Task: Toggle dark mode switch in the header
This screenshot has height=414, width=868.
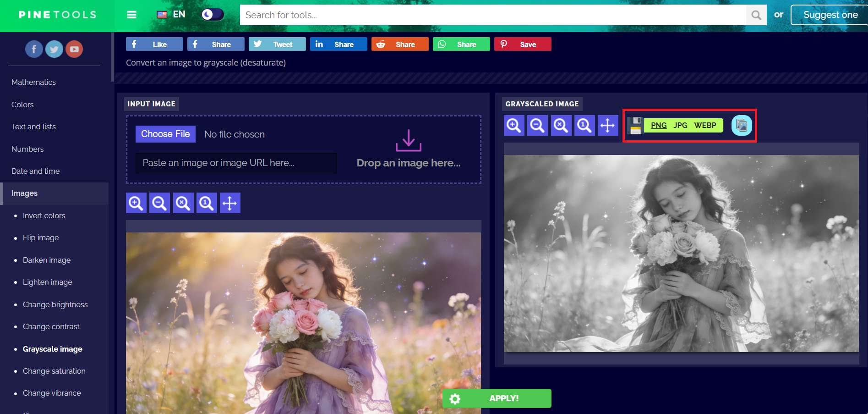Action: click(213, 15)
